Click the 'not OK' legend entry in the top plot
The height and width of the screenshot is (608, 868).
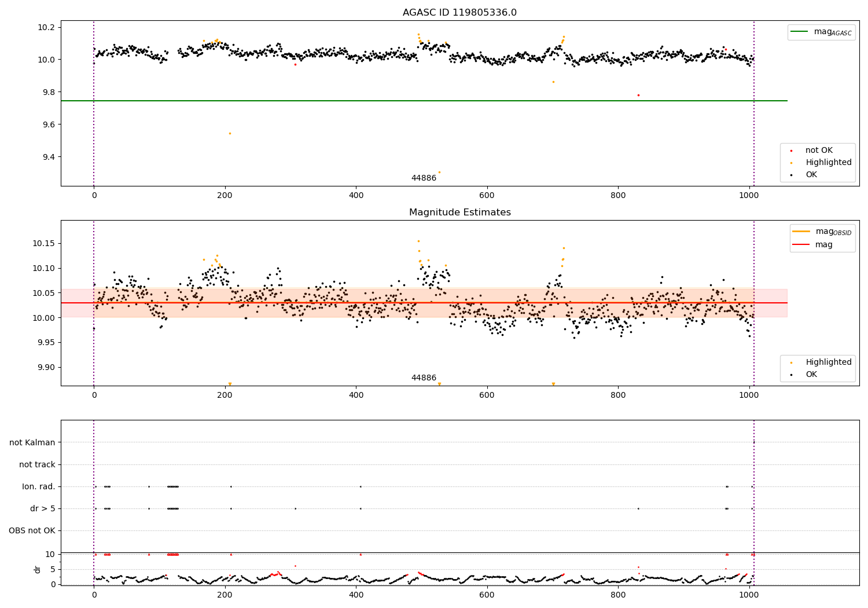click(x=819, y=151)
